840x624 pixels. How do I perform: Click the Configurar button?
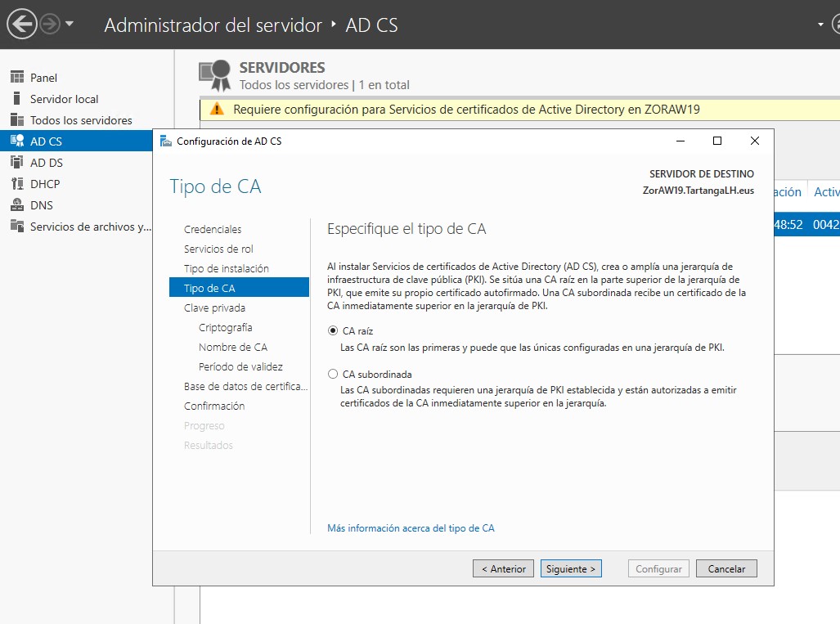pyautogui.click(x=658, y=569)
